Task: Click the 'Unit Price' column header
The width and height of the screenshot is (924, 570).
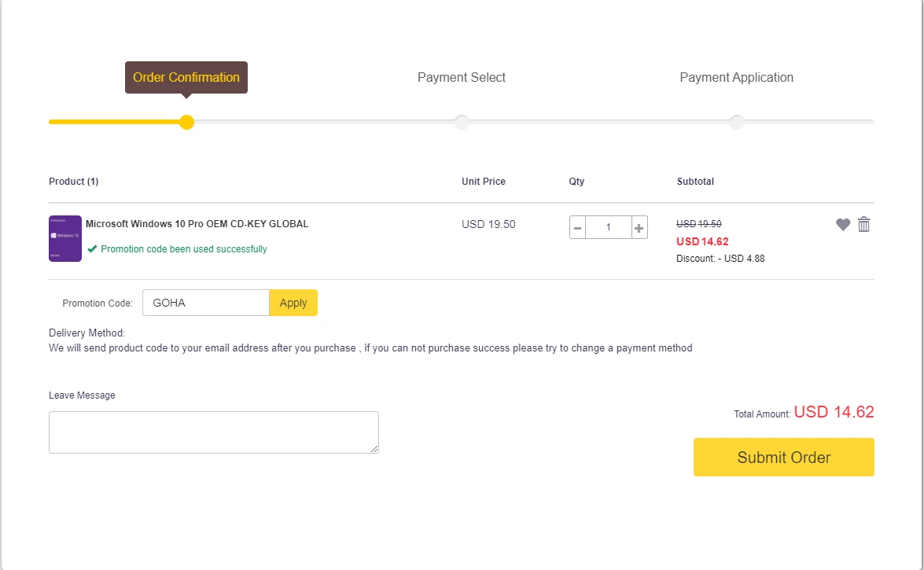Action: coord(483,182)
